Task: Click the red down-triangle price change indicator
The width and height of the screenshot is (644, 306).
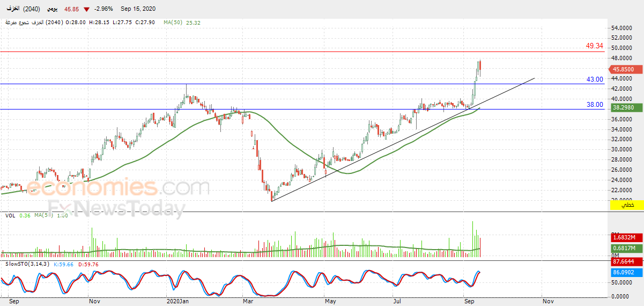Action: [x=86, y=9]
